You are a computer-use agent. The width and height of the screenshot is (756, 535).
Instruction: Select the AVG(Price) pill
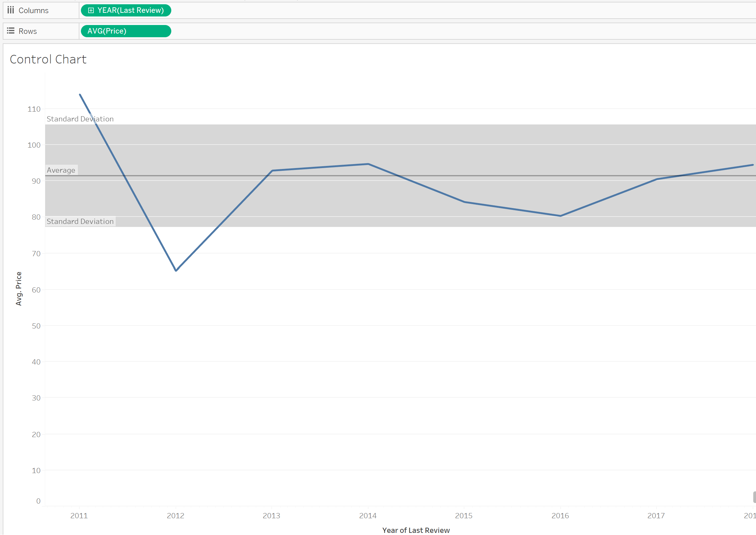coord(125,31)
